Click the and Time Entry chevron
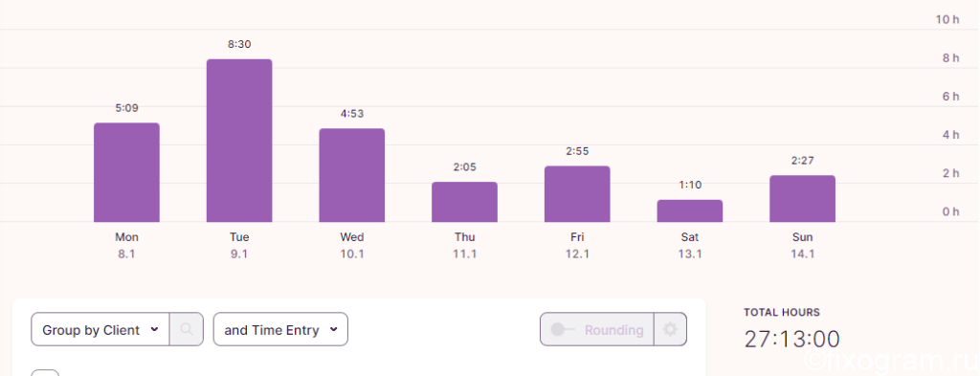 tap(334, 330)
